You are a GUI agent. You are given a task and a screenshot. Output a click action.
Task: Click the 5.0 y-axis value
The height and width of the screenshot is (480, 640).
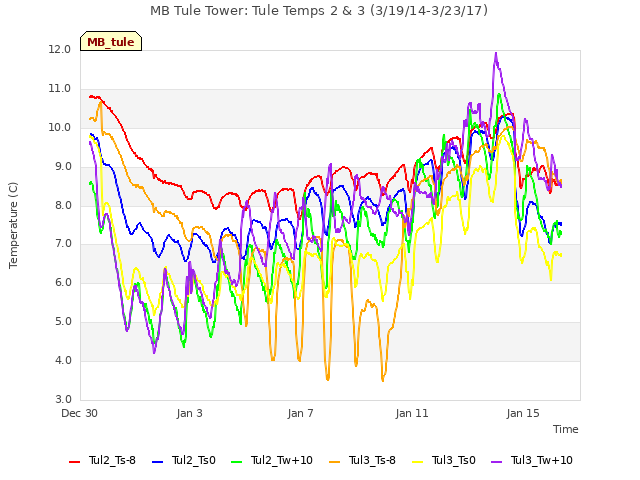63,322
